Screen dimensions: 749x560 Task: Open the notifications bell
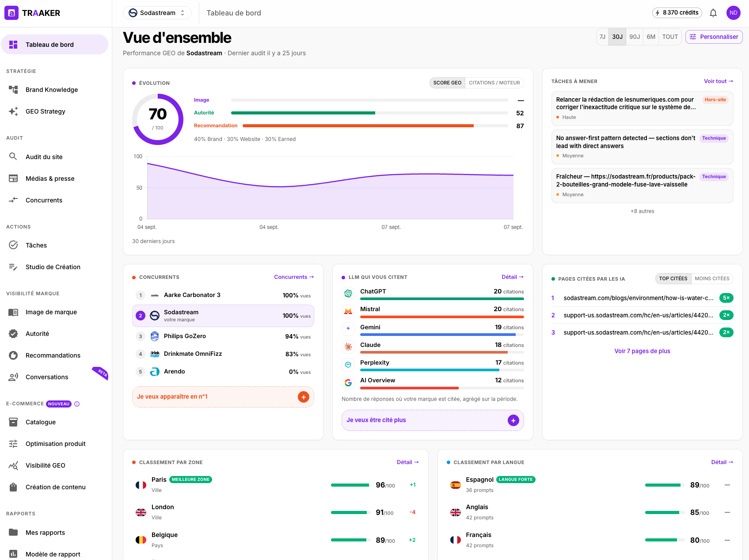pos(713,13)
